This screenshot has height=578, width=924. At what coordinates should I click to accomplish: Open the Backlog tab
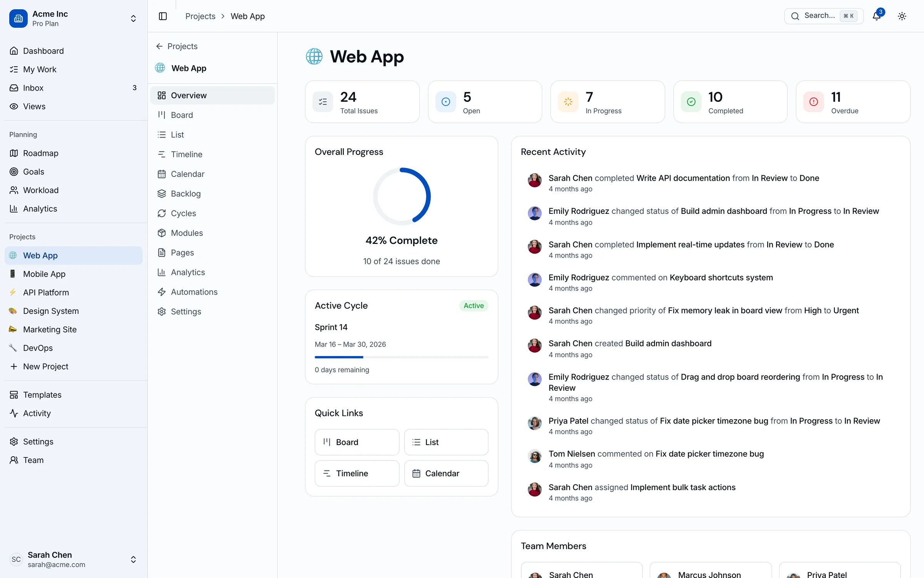tap(213, 193)
